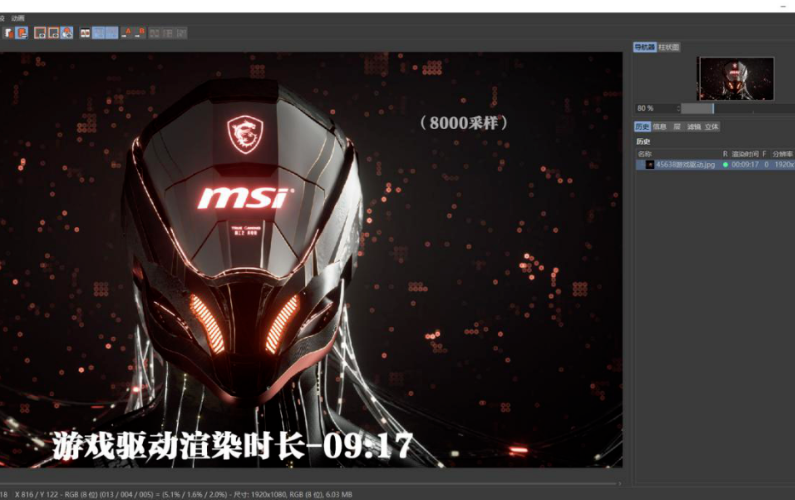
Task: Click the greyed Swap A/B icon
Action: (168, 33)
